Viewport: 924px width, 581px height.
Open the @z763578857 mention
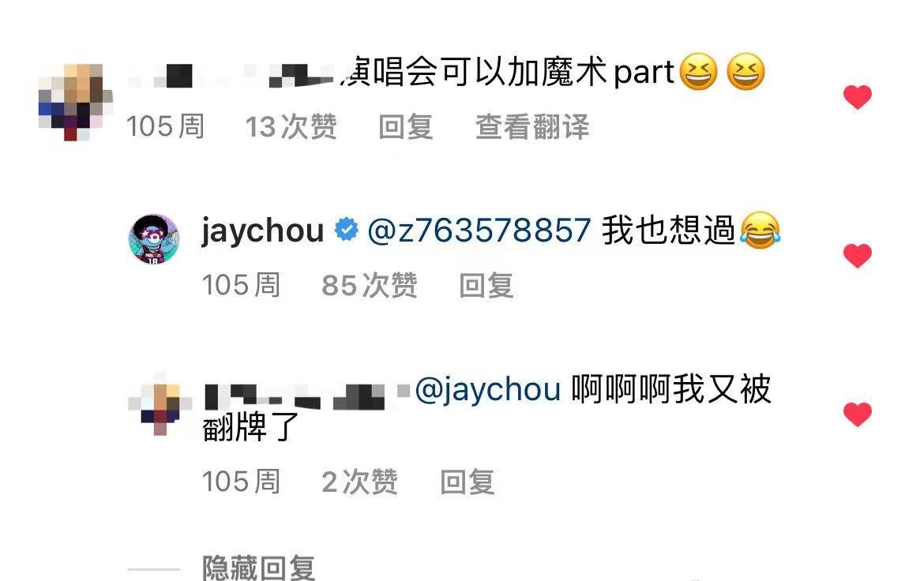click(479, 230)
